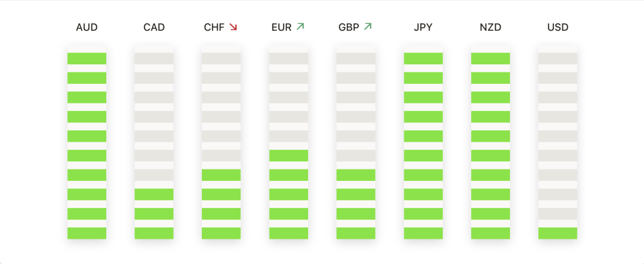
Task: Click the topmost green segment of GBP bar
Action: tap(356, 175)
